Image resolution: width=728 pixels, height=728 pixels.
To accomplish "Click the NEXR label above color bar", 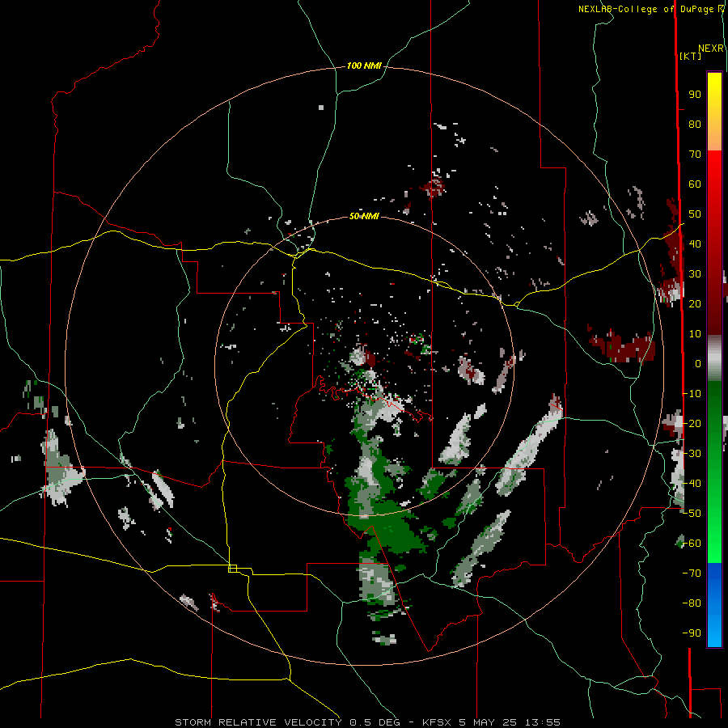I will point(711,49).
